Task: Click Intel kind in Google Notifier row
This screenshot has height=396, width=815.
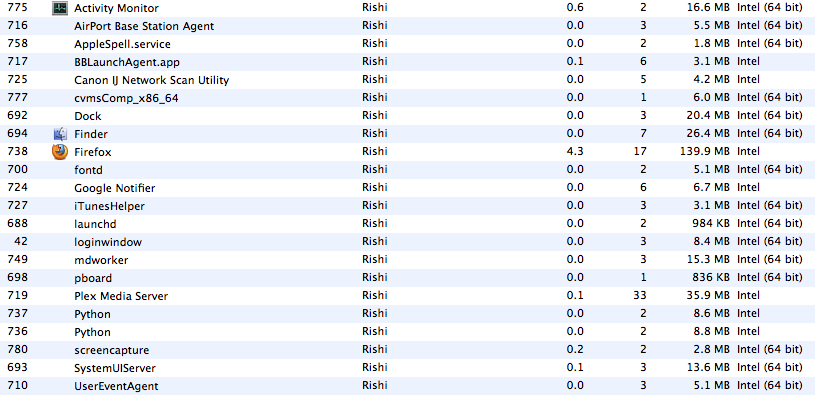Action: coord(748,187)
